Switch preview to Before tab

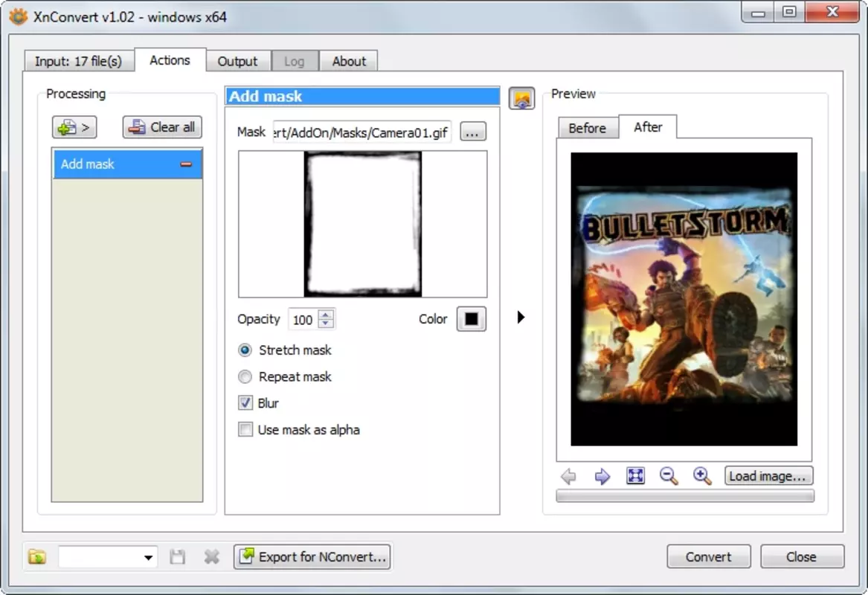coord(588,128)
